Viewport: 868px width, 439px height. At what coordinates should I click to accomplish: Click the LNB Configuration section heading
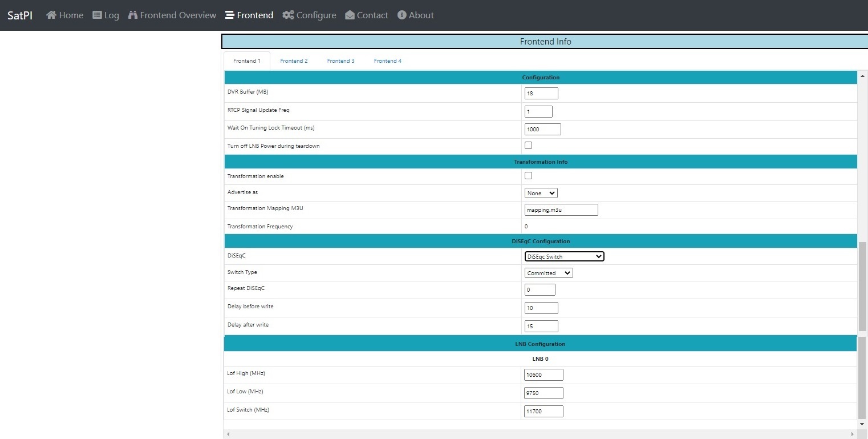[x=540, y=344]
